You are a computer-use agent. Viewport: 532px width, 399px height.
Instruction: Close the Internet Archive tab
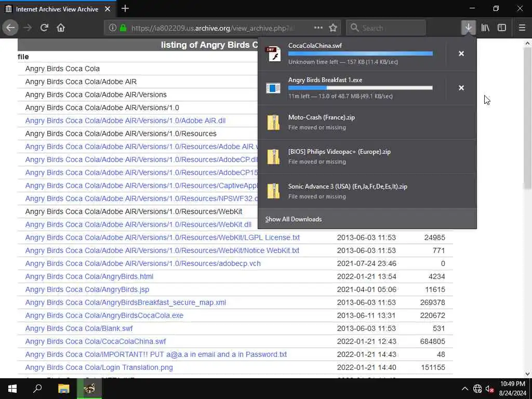(108, 9)
